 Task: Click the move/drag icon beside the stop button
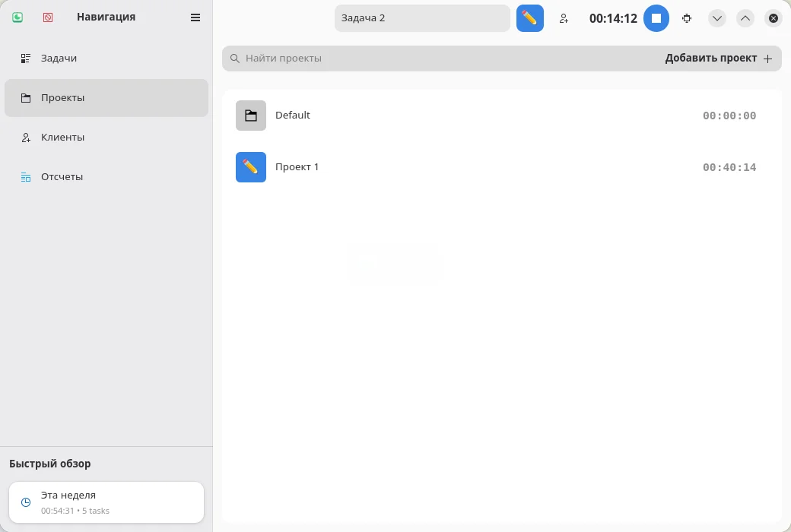[687, 18]
